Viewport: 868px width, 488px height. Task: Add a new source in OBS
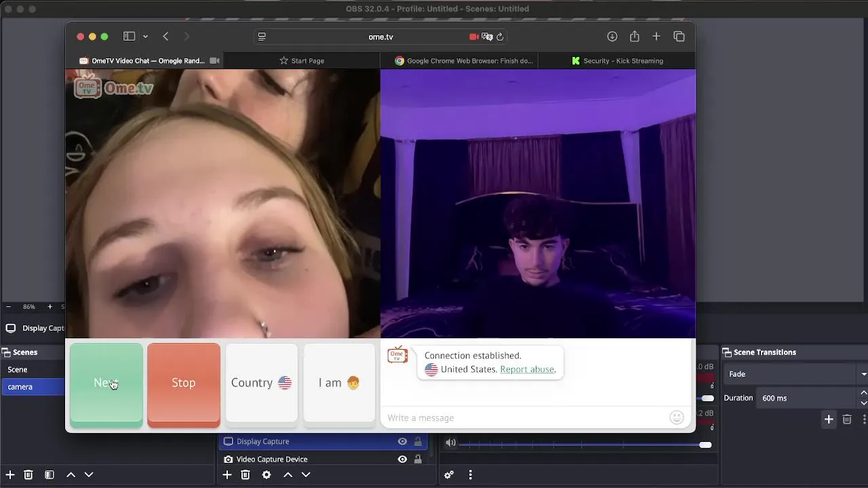click(x=227, y=475)
